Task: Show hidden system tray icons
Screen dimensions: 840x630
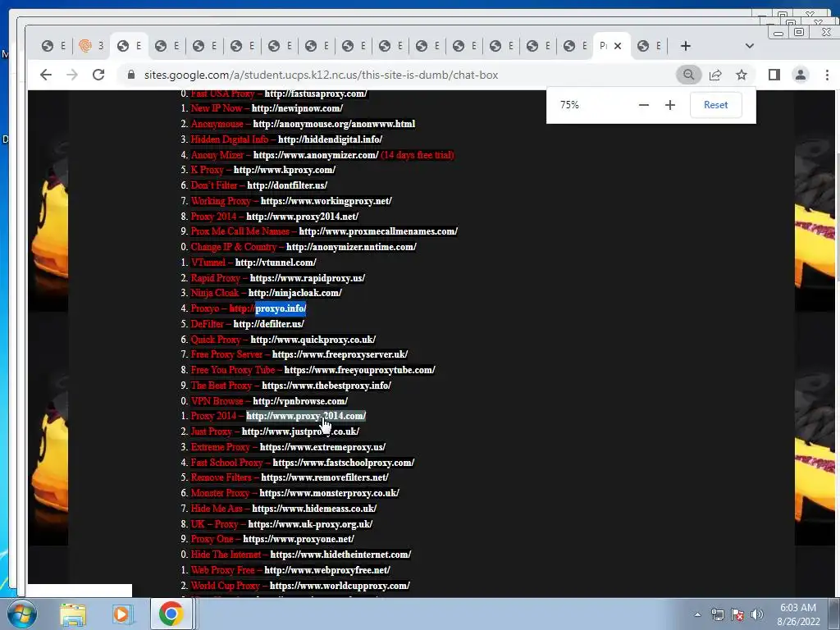Action: click(x=697, y=614)
